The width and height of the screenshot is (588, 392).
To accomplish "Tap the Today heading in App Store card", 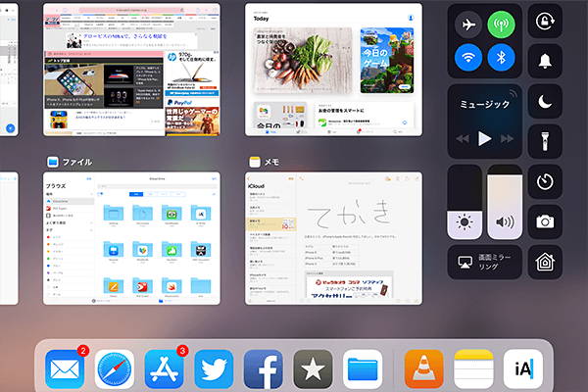I will (261, 19).
